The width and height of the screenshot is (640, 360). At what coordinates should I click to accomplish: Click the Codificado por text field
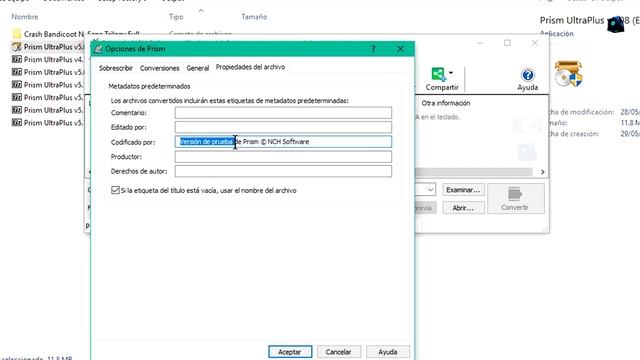pos(283,142)
